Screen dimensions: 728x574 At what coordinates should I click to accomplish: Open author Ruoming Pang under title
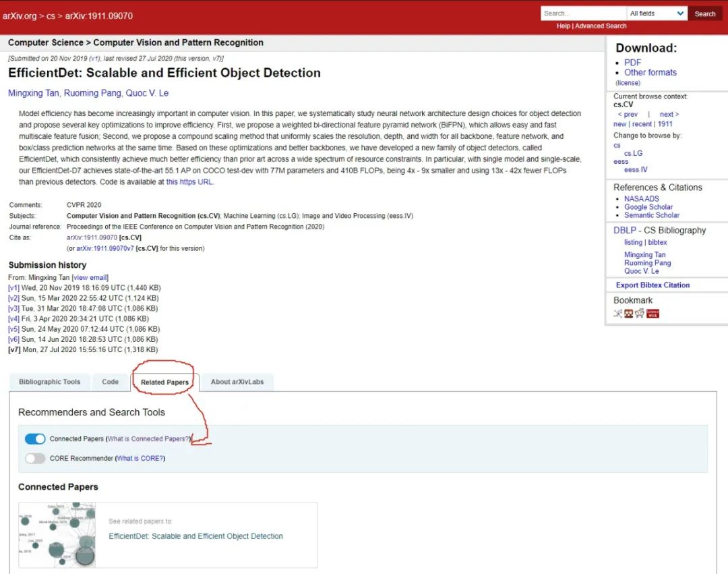pyautogui.click(x=92, y=93)
